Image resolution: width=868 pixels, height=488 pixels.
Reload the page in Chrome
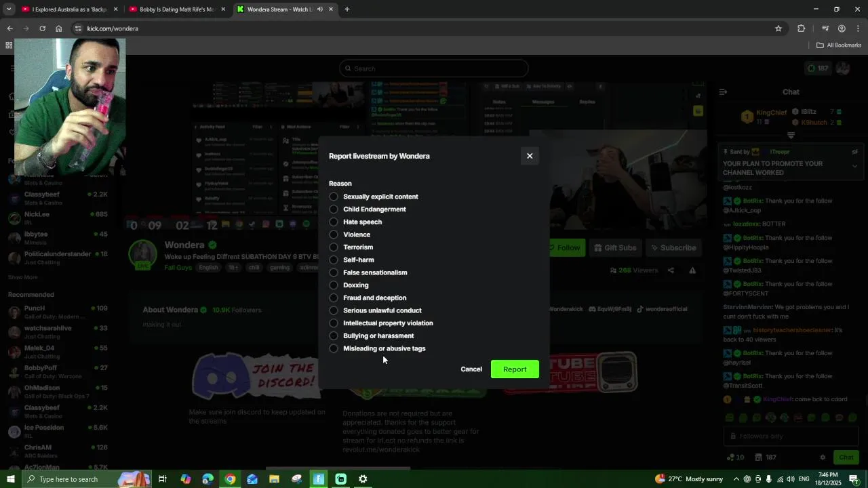[42, 28]
